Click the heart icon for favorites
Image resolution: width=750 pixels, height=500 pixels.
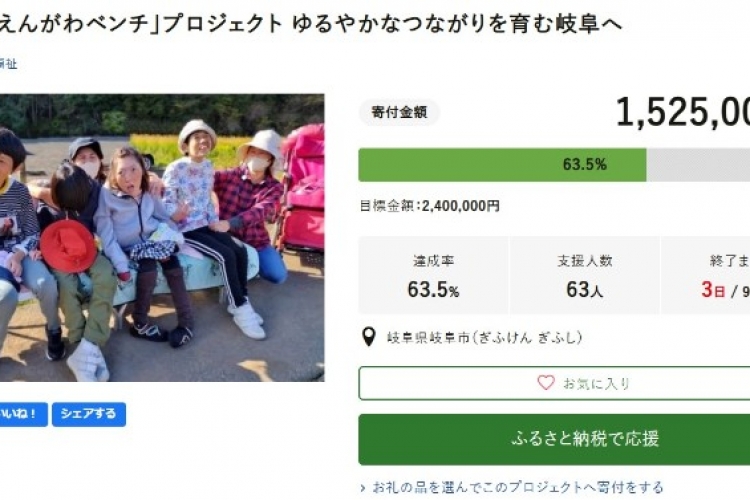click(545, 383)
